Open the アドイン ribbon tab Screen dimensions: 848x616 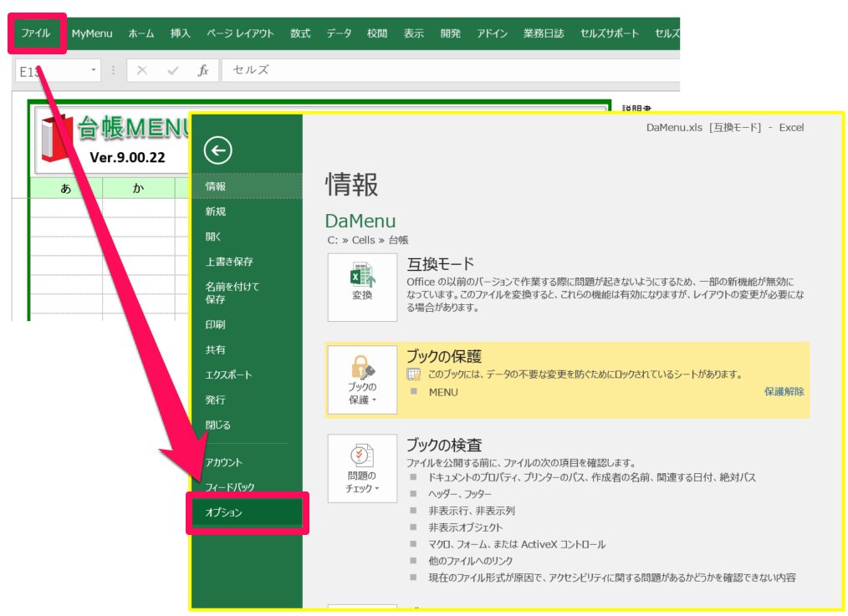(492, 33)
